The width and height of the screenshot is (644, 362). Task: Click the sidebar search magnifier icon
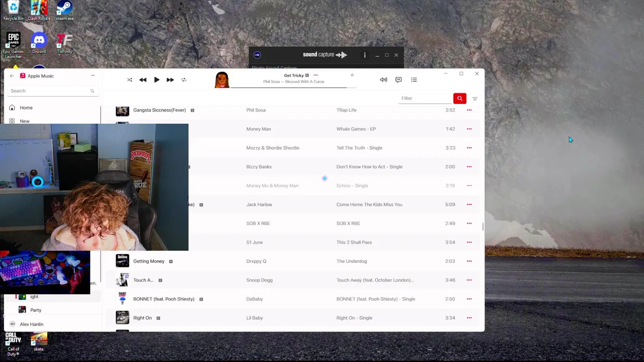pyautogui.click(x=92, y=91)
